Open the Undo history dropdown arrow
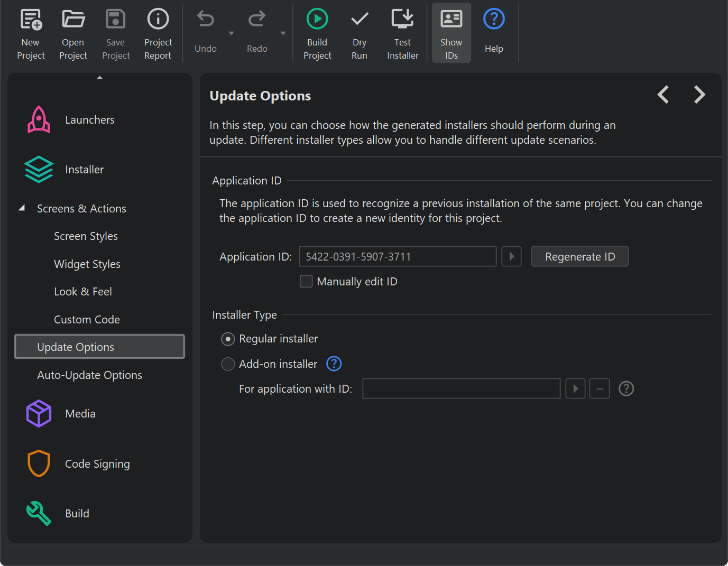The width and height of the screenshot is (728, 566). [x=231, y=33]
